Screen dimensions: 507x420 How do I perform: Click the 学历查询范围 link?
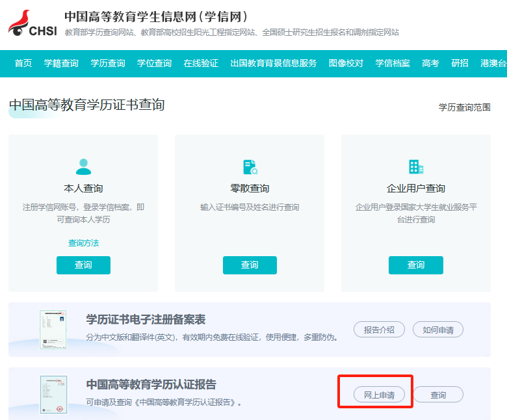click(464, 107)
